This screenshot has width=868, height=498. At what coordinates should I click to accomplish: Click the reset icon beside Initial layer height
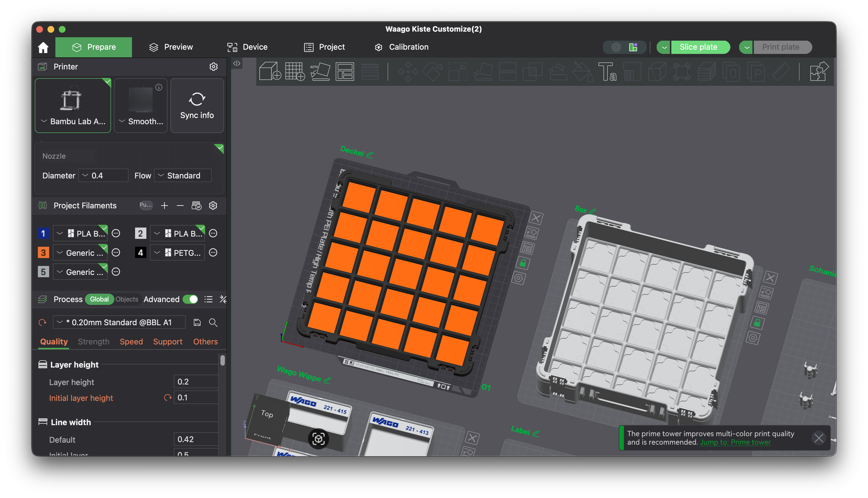[167, 397]
